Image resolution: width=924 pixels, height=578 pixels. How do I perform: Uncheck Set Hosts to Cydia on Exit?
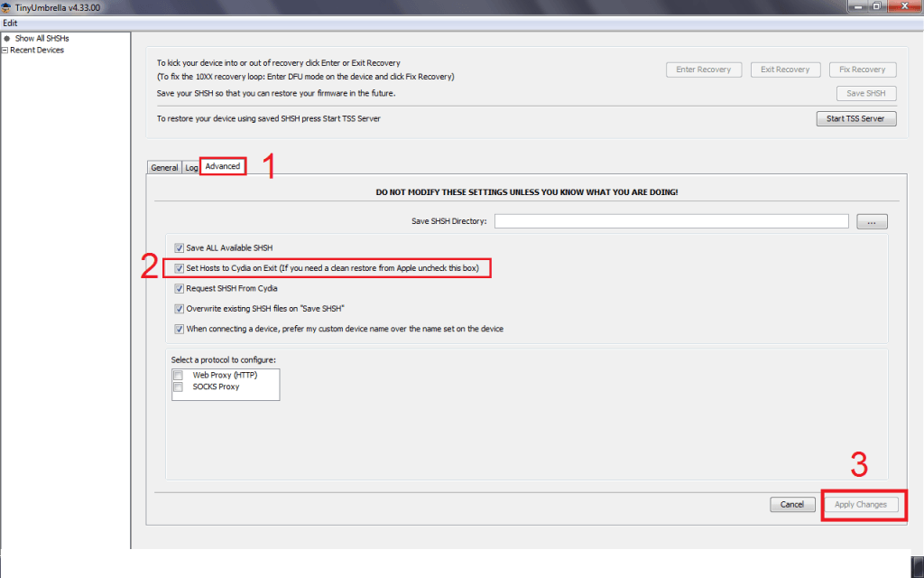point(180,268)
